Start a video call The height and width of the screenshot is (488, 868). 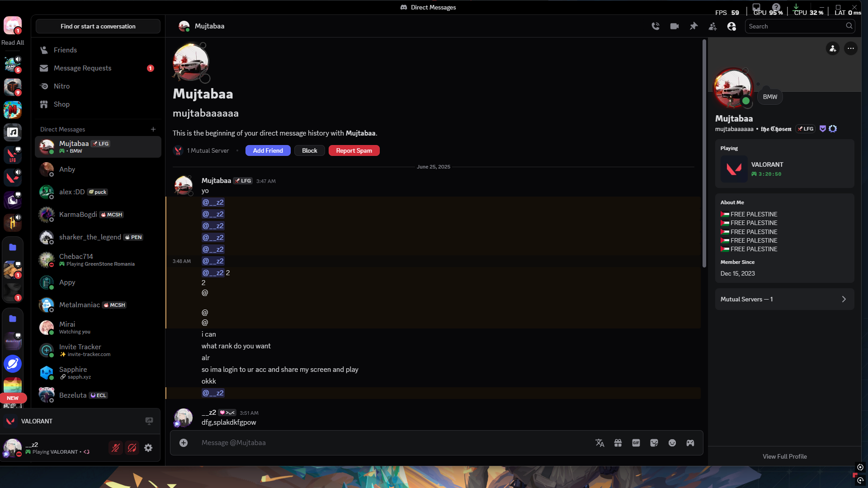coord(675,26)
